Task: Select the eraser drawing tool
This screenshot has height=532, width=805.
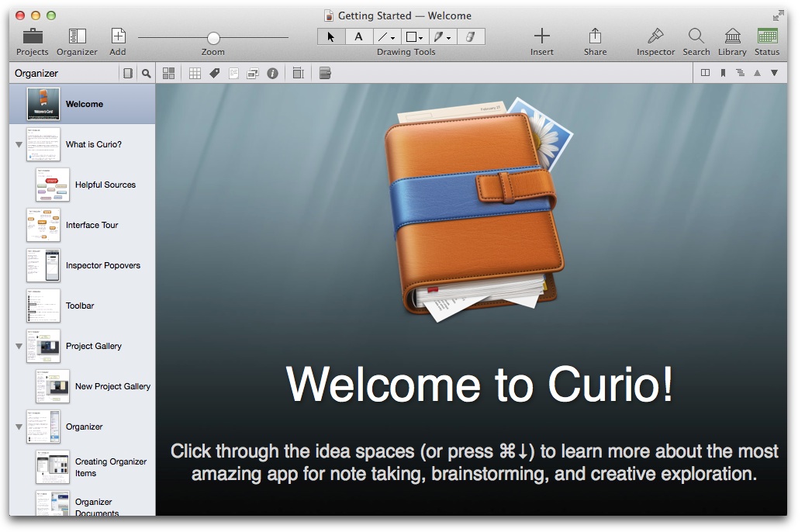Action: [470, 37]
